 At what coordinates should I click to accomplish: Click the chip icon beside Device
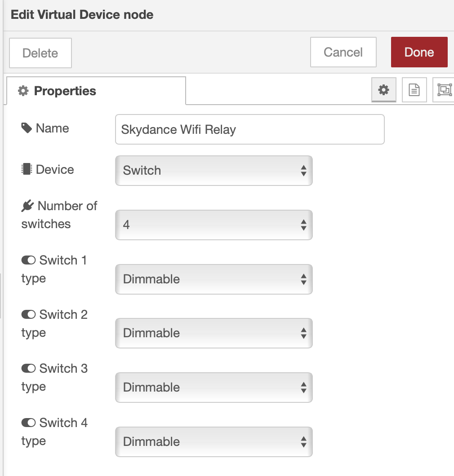27,169
